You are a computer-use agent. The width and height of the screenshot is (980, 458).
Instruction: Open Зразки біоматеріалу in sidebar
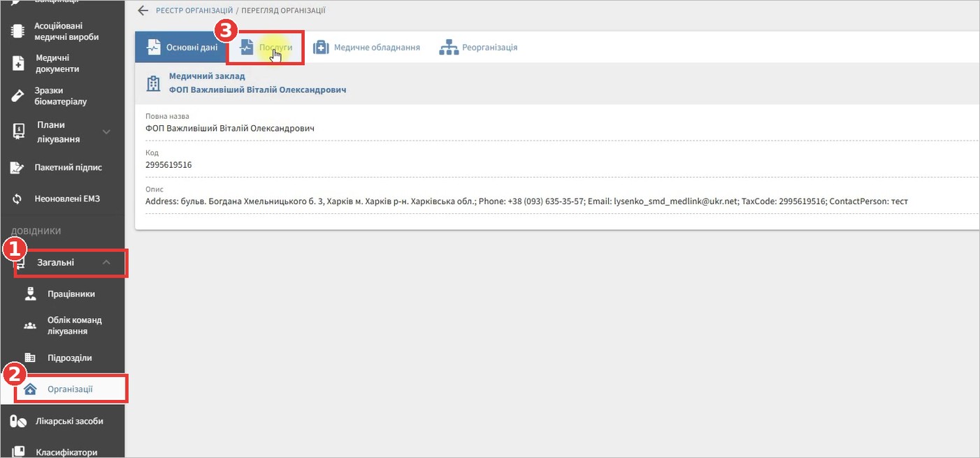[62, 96]
